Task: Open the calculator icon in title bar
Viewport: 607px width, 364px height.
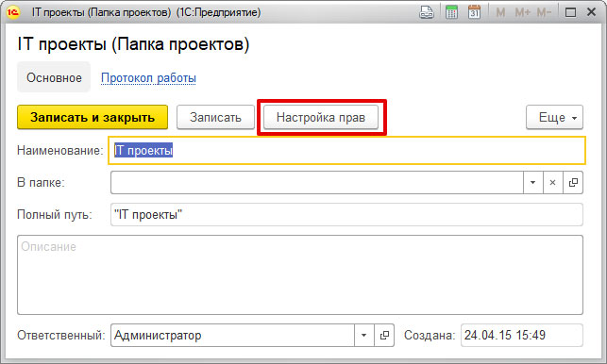Action: click(x=451, y=12)
